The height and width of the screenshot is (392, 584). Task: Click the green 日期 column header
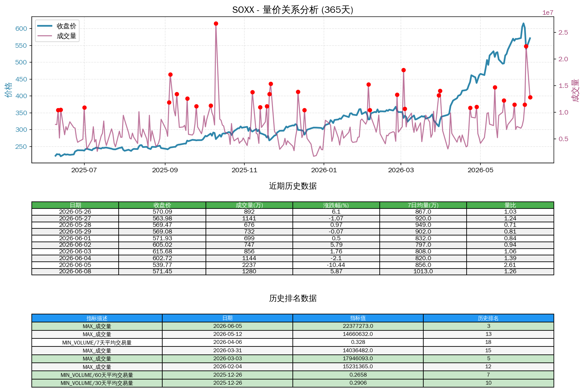pos(75,205)
